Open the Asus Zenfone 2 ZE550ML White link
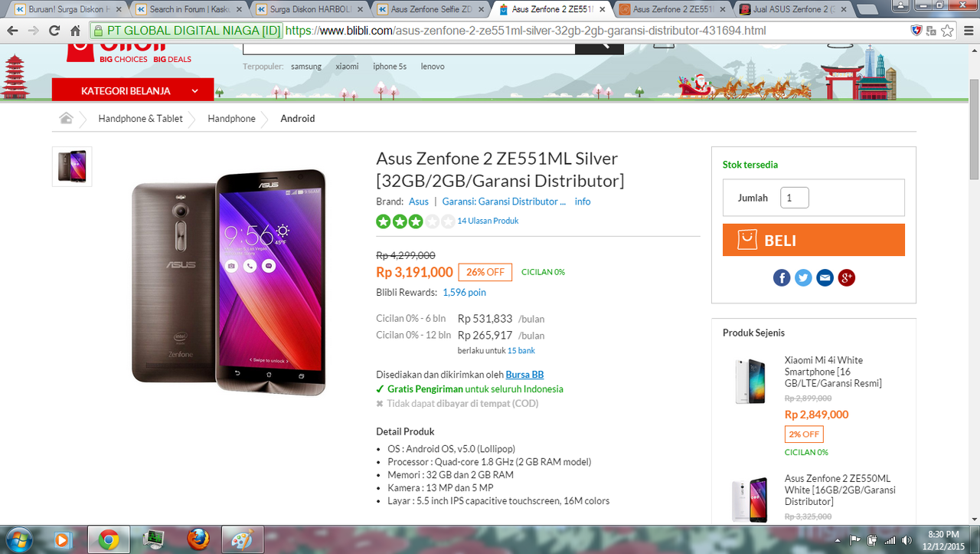 [x=840, y=490]
